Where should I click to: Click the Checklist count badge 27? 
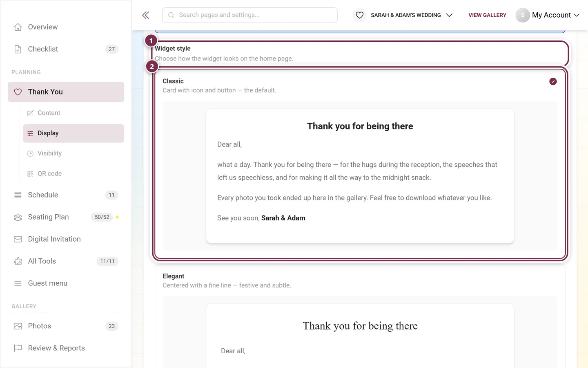coord(111,49)
